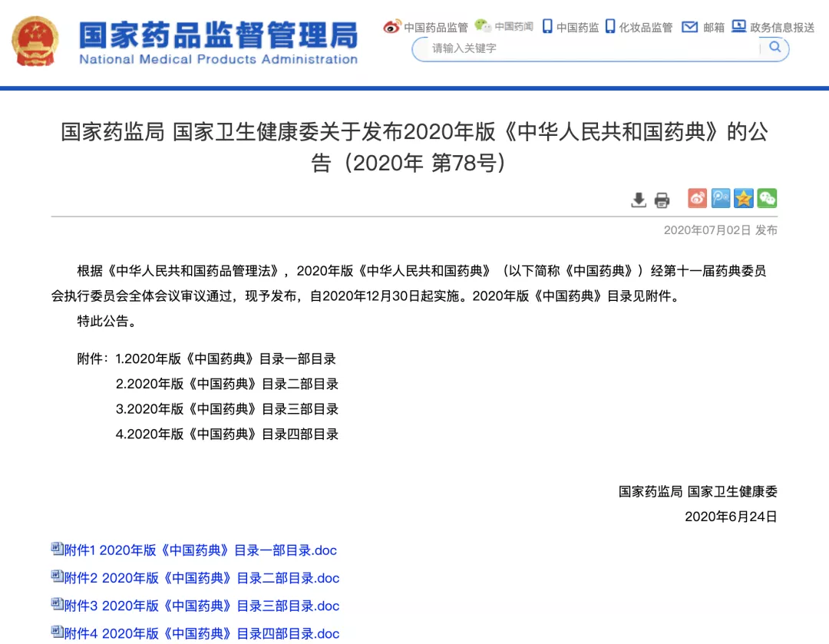Image resolution: width=829 pixels, height=644 pixels.
Task: Open the 政务信息报送 computer icon
Action: click(x=738, y=26)
